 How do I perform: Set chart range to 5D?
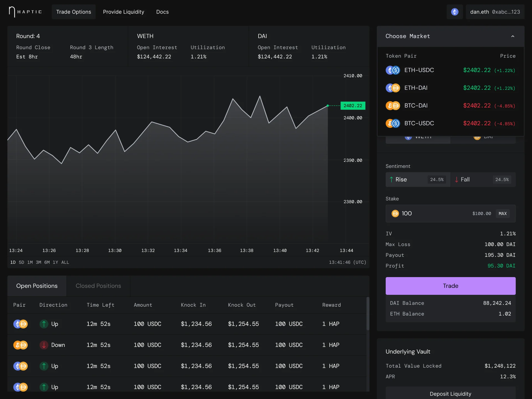point(21,262)
